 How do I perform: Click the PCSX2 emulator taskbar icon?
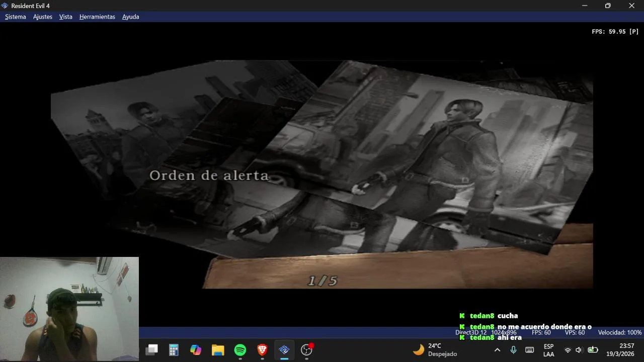pos(284,349)
